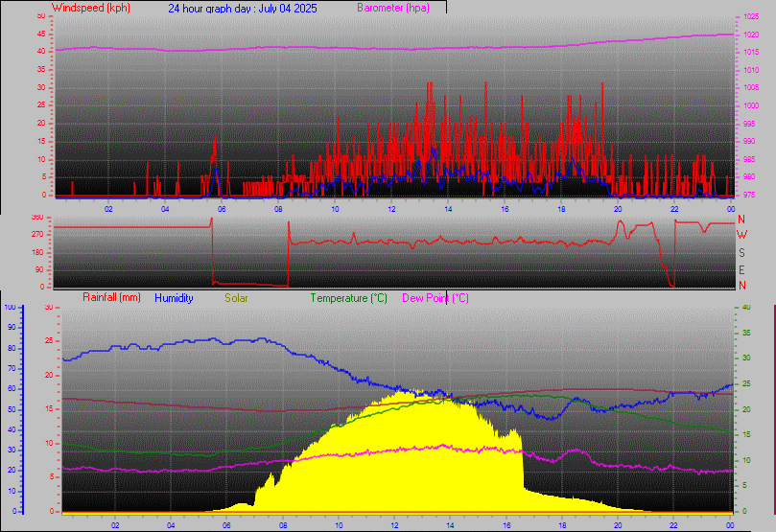
Task: Click the 1020 value on barometer axis
Action: (x=751, y=35)
